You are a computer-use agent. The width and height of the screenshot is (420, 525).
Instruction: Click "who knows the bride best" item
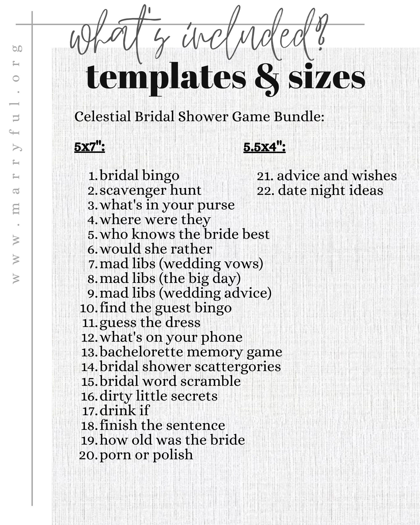click(184, 234)
